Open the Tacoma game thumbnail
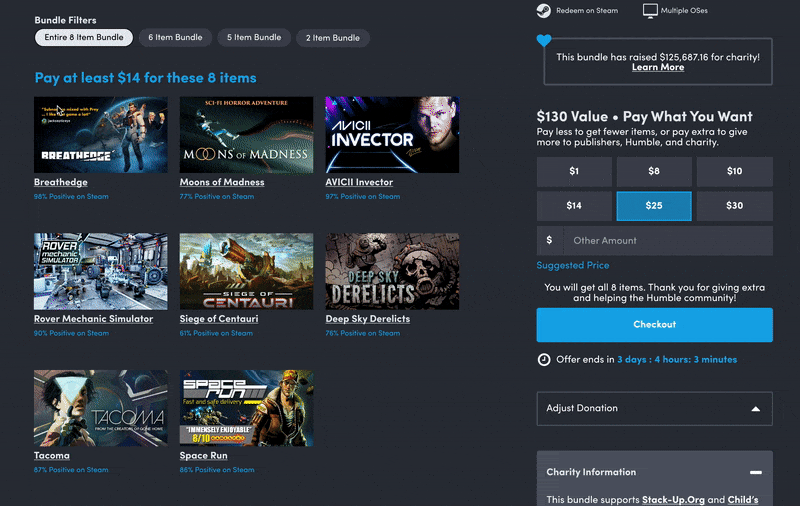Screen dimensions: 800x506 [101, 408]
